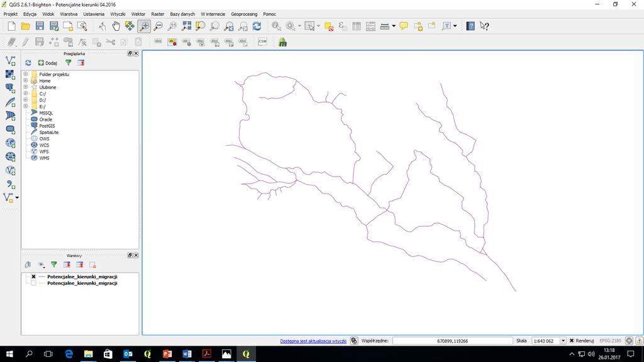Open the Skala scale dropdown
The height and width of the screenshot is (362, 644).
[563, 341]
